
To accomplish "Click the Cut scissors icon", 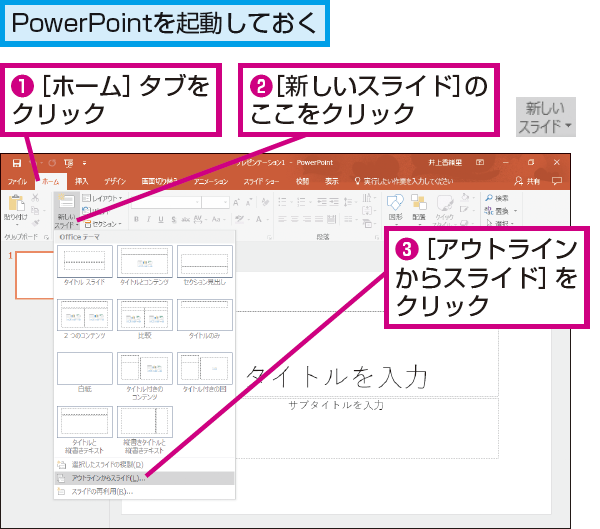I will (x=35, y=198).
